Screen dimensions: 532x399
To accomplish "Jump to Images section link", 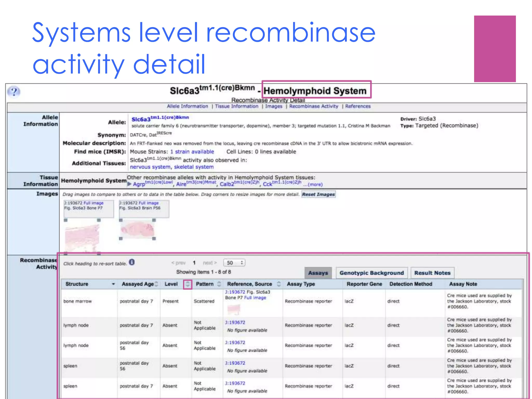I will point(274,106).
